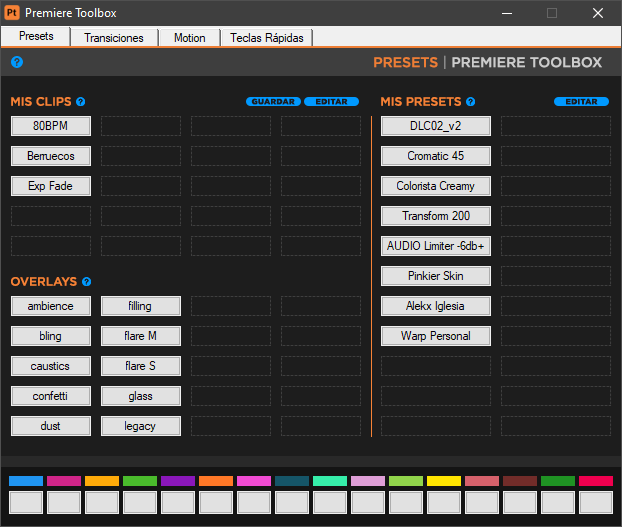
Task: Select the magenta color swatch
Action: point(64,481)
